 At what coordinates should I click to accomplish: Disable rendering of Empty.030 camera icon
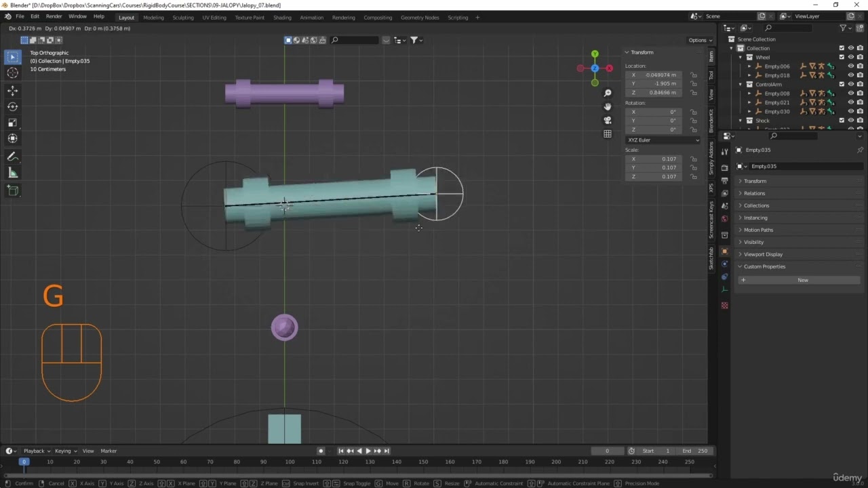860,111
